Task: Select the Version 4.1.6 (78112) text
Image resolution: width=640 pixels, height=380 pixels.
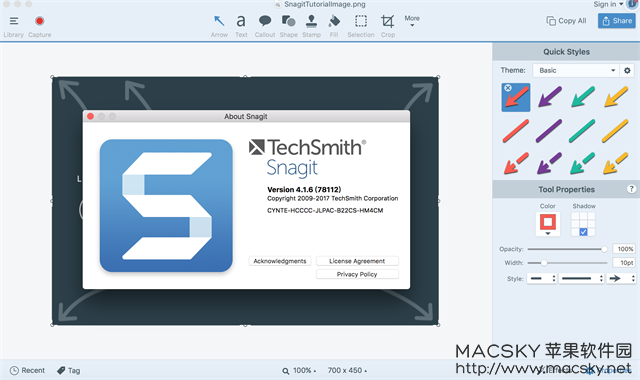Action: pos(304,189)
